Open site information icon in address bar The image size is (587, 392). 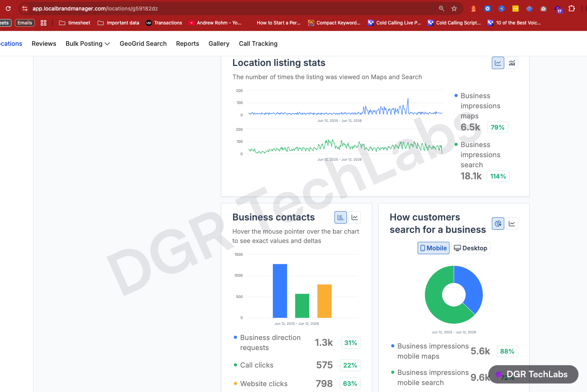(25, 8)
